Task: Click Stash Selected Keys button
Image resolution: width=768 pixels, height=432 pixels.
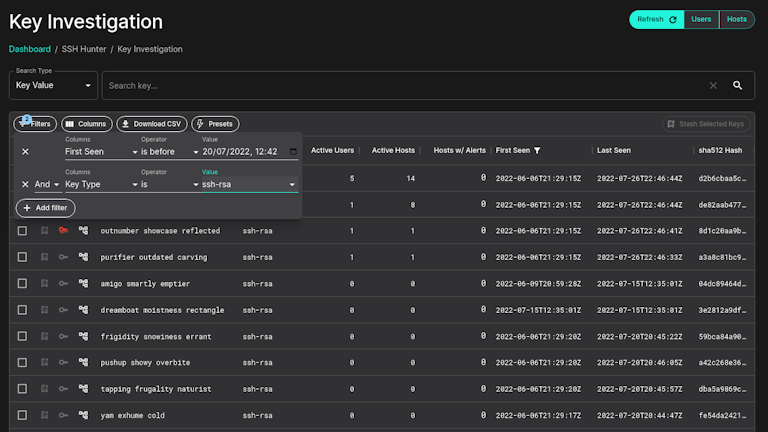Action: pyautogui.click(x=706, y=124)
